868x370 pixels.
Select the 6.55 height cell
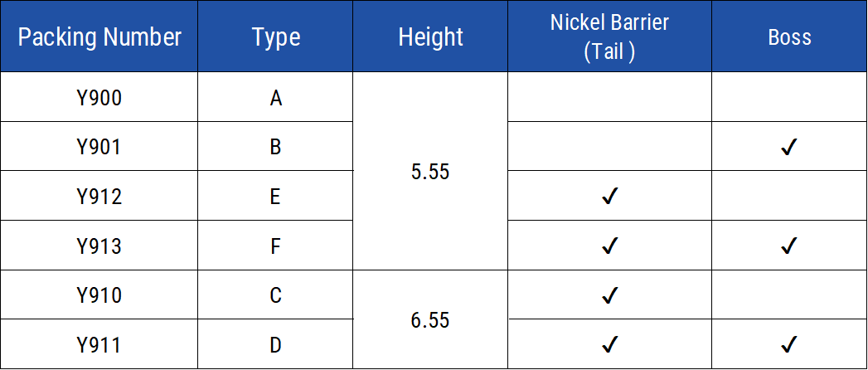point(430,319)
